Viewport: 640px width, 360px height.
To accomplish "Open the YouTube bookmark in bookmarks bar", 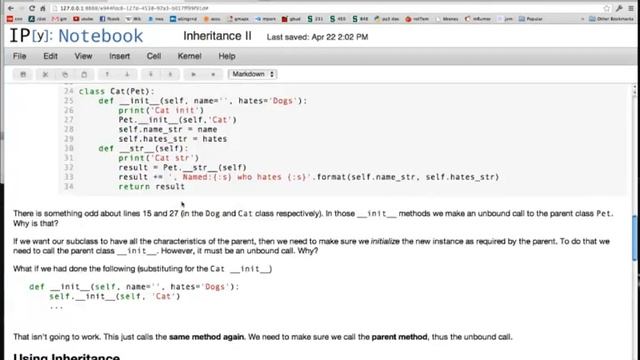I will coord(83,19).
